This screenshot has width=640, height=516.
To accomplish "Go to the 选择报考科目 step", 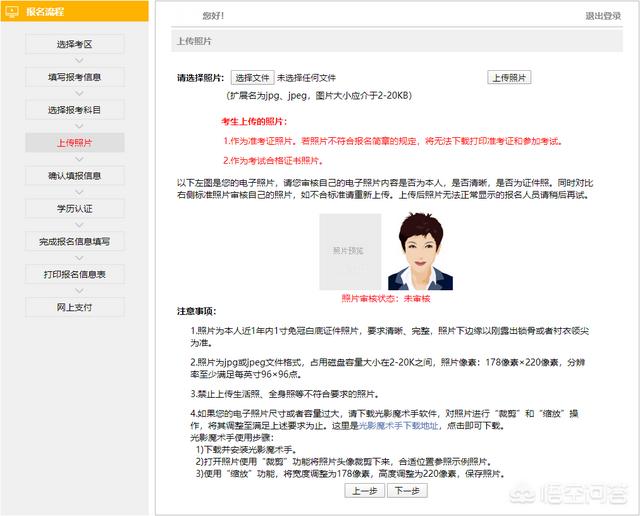I will point(75,110).
